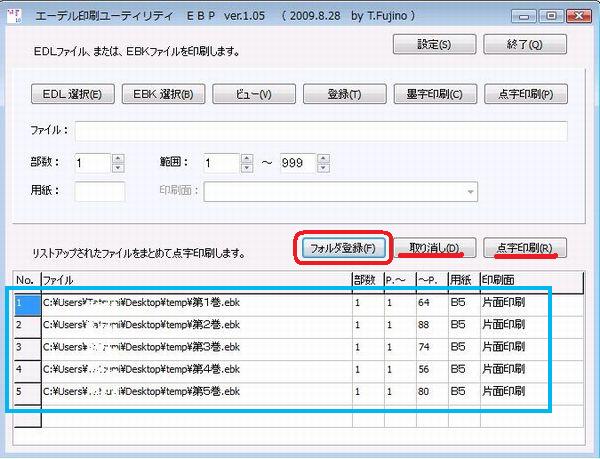Click the ファイル path input field

[x=320, y=131]
